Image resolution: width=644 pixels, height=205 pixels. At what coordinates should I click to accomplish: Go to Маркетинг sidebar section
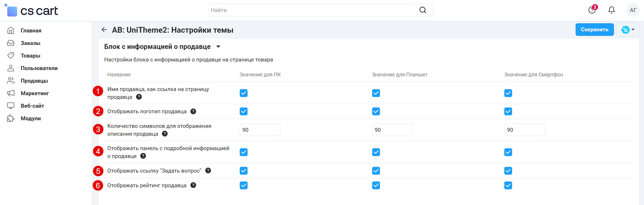pyautogui.click(x=35, y=93)
